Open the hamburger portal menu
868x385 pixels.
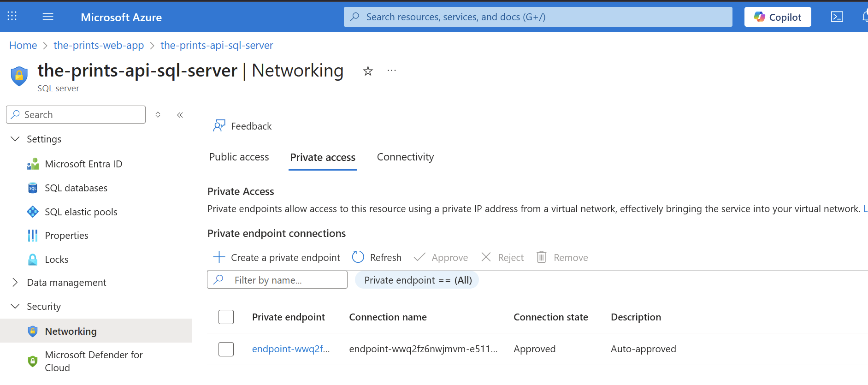coord(48,17)
